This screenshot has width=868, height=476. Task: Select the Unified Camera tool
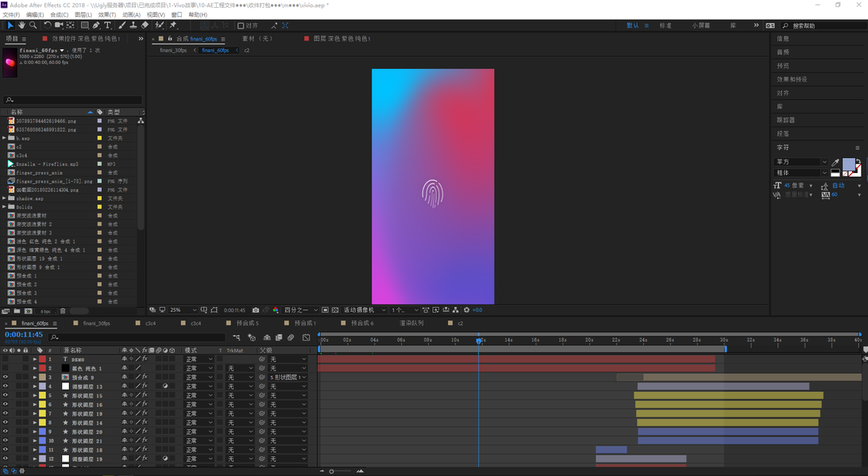(59, 25)
